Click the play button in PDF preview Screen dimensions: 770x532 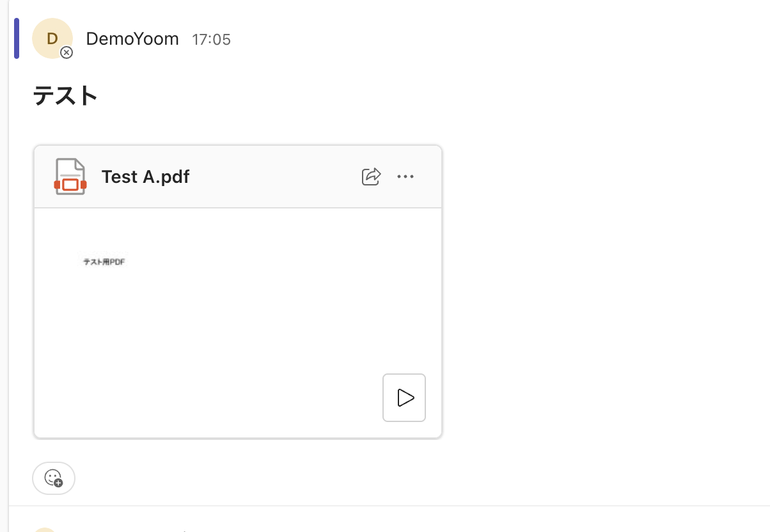pos(404,398)
